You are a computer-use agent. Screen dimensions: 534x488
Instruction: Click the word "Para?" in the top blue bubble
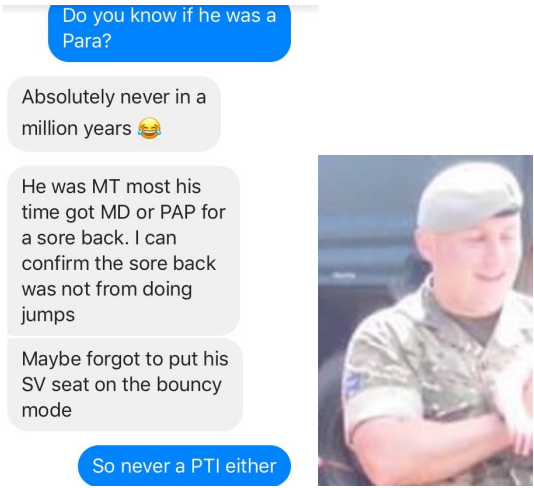pos(87,41)
